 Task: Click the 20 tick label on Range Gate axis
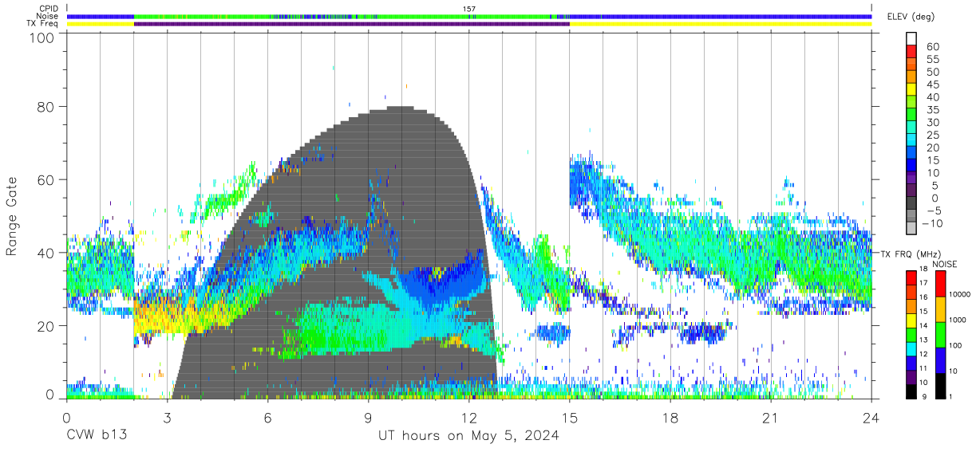tap(46, 325)
